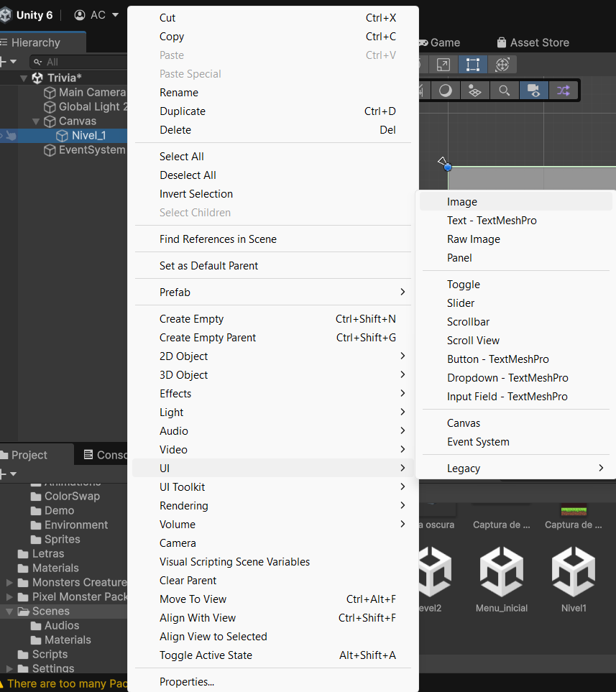This screenshot has width=616, height=692.
Task: Choose Delete from the context menu
Action: click(273, 130)
